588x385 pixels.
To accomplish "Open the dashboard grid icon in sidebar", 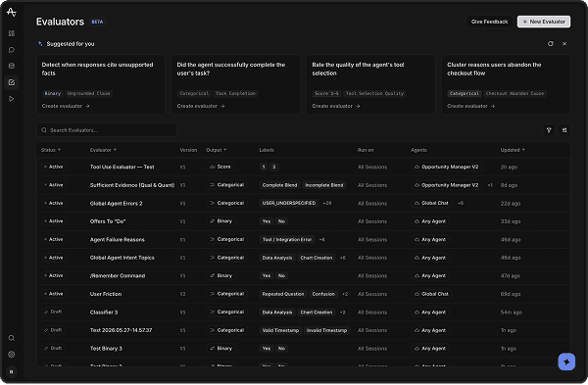I will tap(12, 33).
